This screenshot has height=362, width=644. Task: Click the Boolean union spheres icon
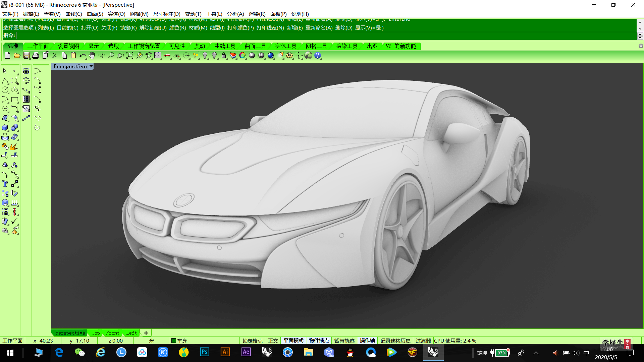tap(14, 128)
